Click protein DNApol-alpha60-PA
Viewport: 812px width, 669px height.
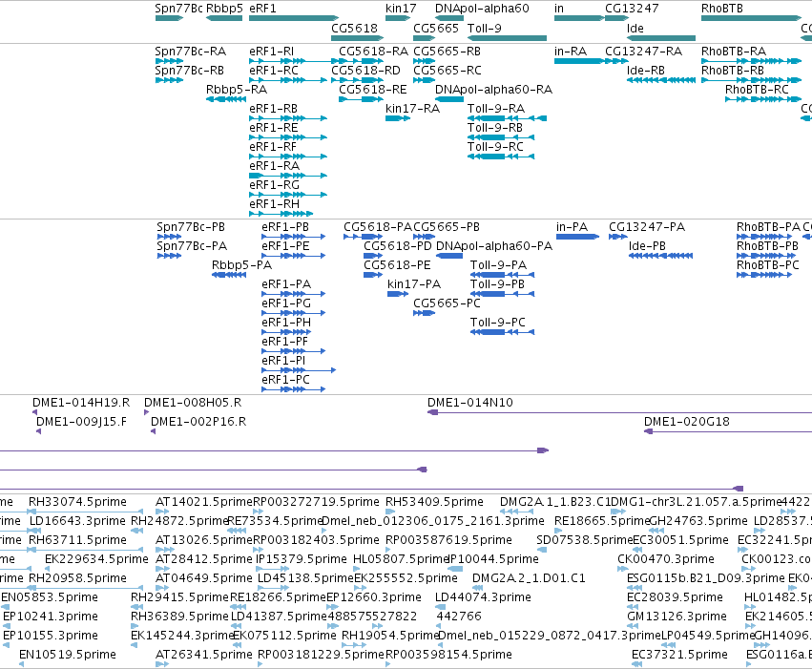click(494, 246)
